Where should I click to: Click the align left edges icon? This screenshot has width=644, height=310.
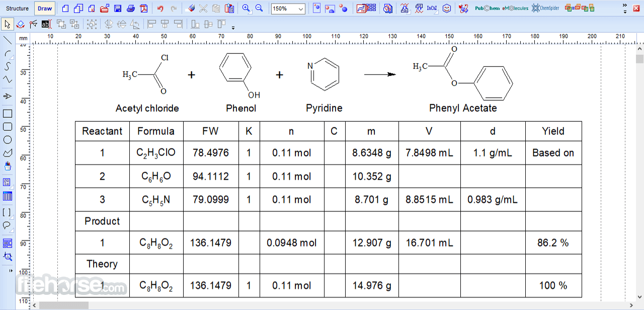pyautogui.click(x=151, y=24)
